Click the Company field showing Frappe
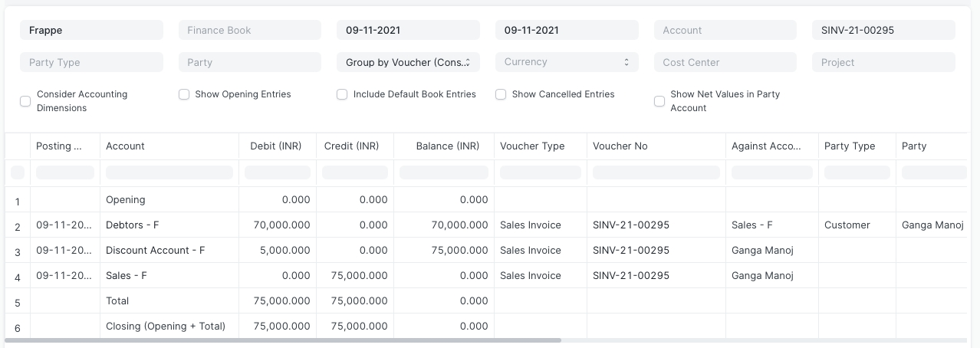This screenshot has height=348, width=980. click(x=91, y=31)
